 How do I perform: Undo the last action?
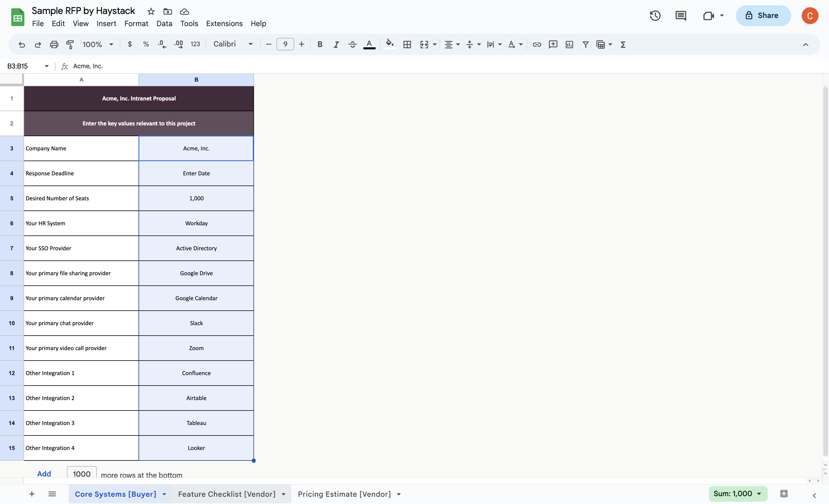point(22,44)
